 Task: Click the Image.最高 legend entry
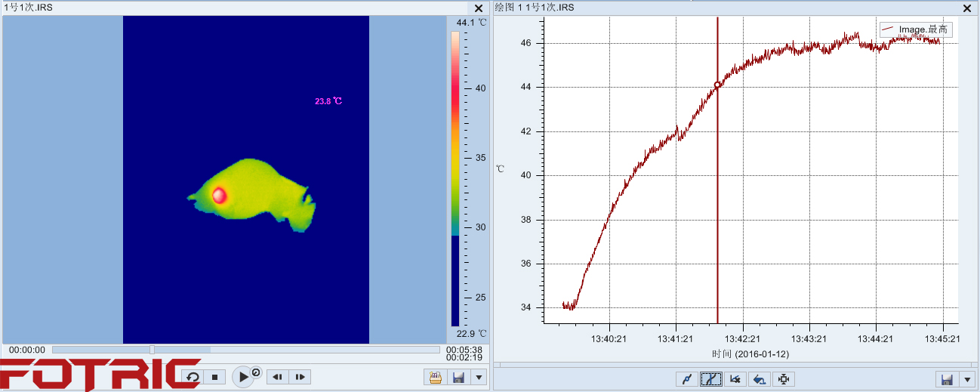pyautogui.click(x=915, y=29)
